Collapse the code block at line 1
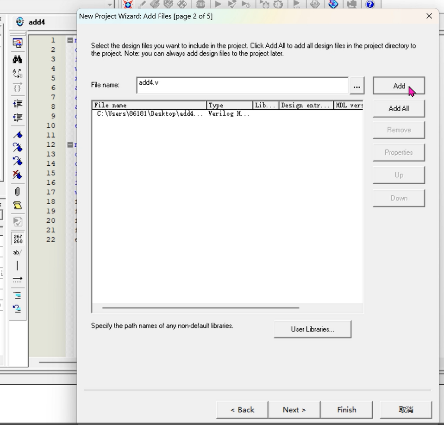 (x=70, y=40)
